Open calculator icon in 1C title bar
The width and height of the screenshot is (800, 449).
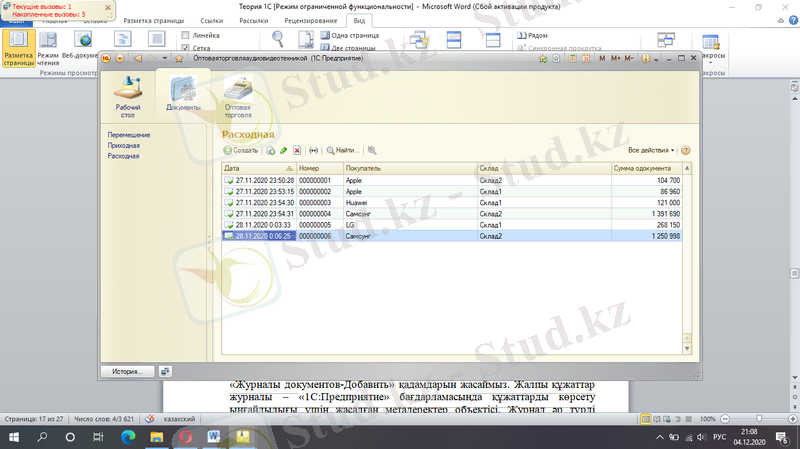(x=572, y=59)
